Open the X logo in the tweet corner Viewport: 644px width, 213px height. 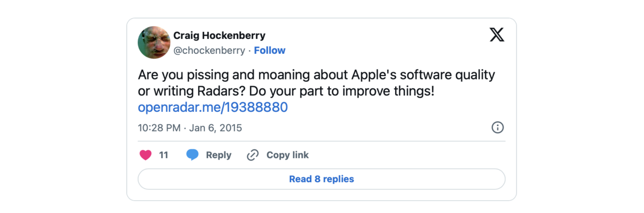pos(497,35)
